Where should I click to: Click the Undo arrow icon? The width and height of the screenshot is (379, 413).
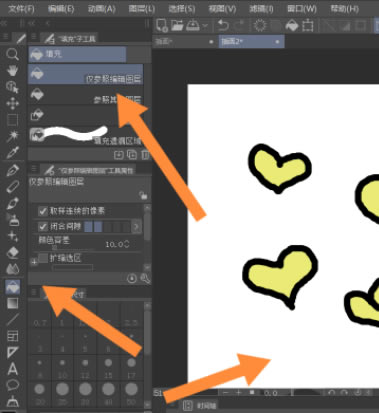(x=223, y=25)
